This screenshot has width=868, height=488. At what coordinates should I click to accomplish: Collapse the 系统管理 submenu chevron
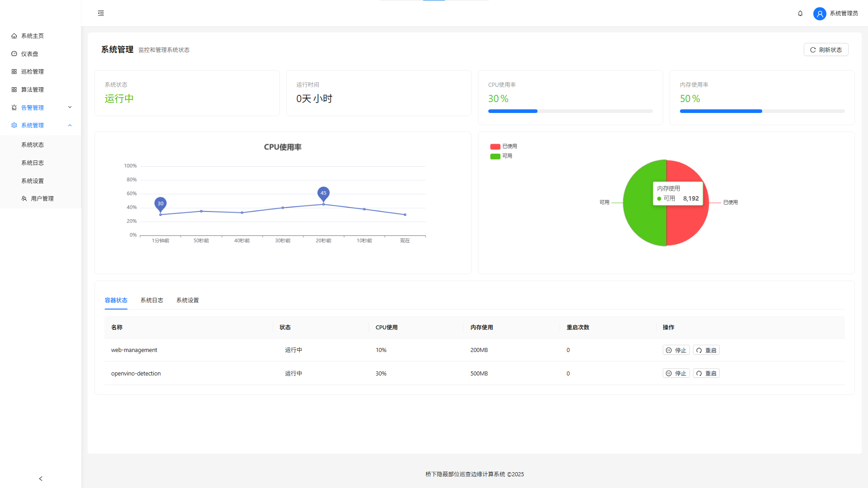(x=70, y=125)
